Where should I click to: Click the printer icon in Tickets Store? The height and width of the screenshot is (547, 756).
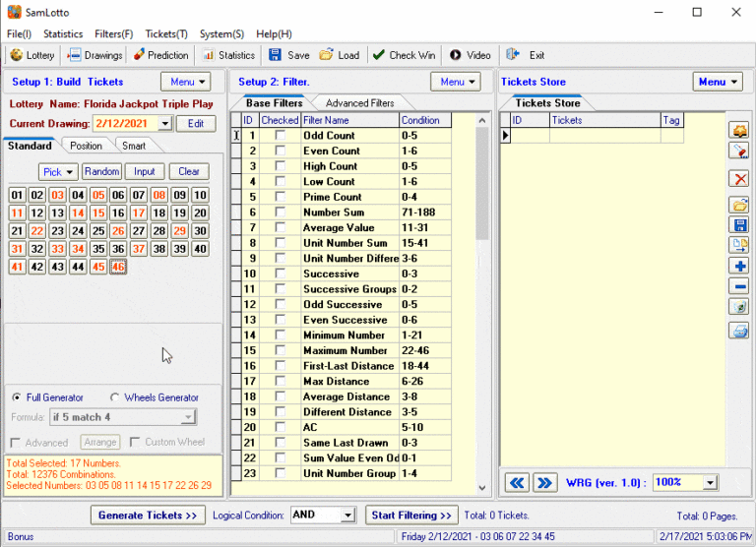click(x=739, y=331)
